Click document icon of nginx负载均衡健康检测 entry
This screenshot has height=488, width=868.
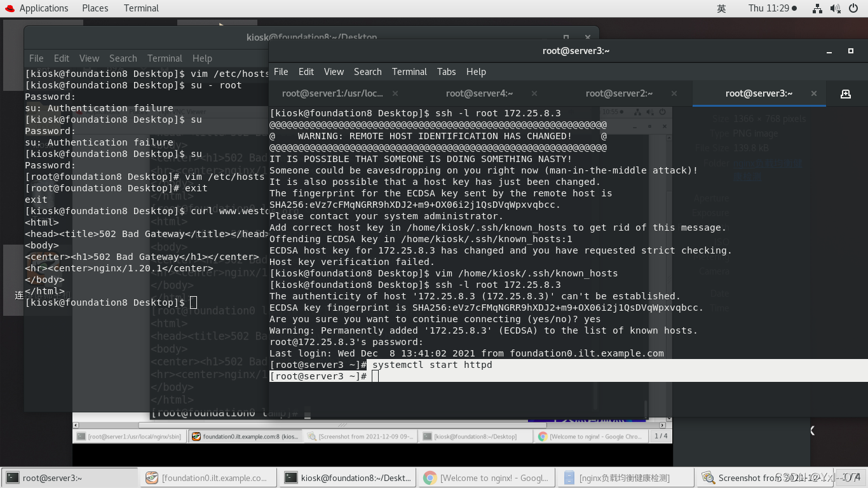tap(569, 478)
